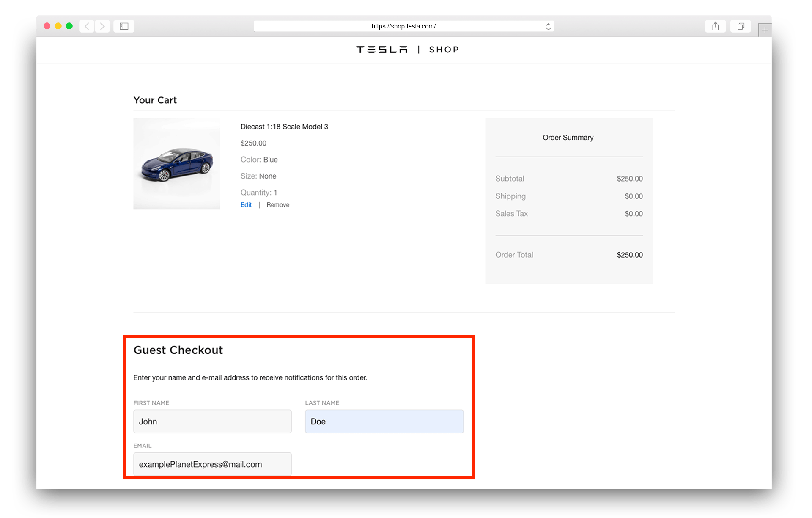
Task: Click the shop.tesla.com address bar
Action: point(403,26)
